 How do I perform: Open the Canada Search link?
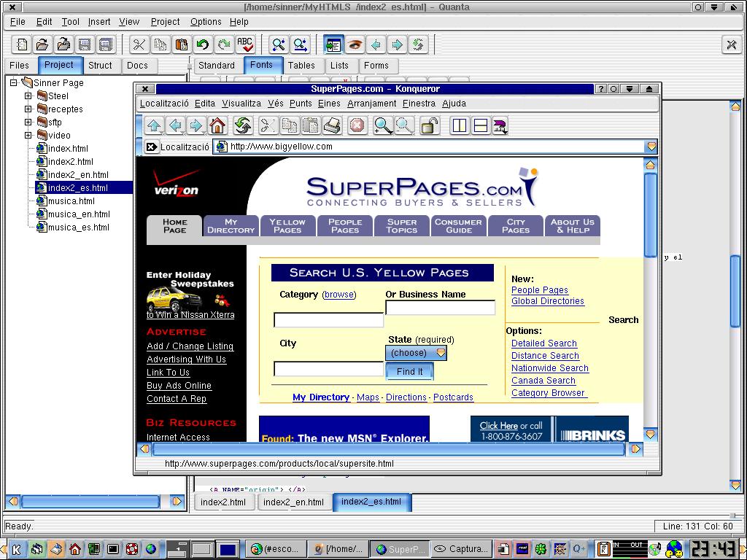coord(543,381)
